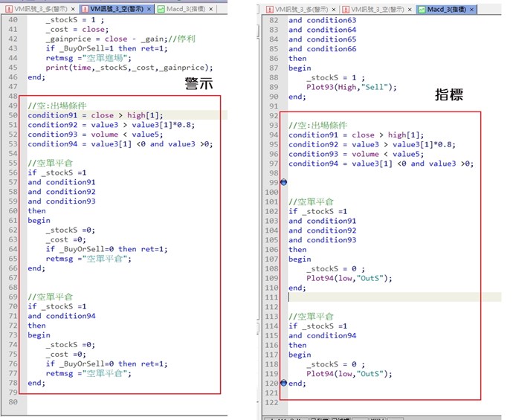Click the green indicator icon on left Macd_3 tab
This screenshot has height=420, width=513.
tap(161, 8)
